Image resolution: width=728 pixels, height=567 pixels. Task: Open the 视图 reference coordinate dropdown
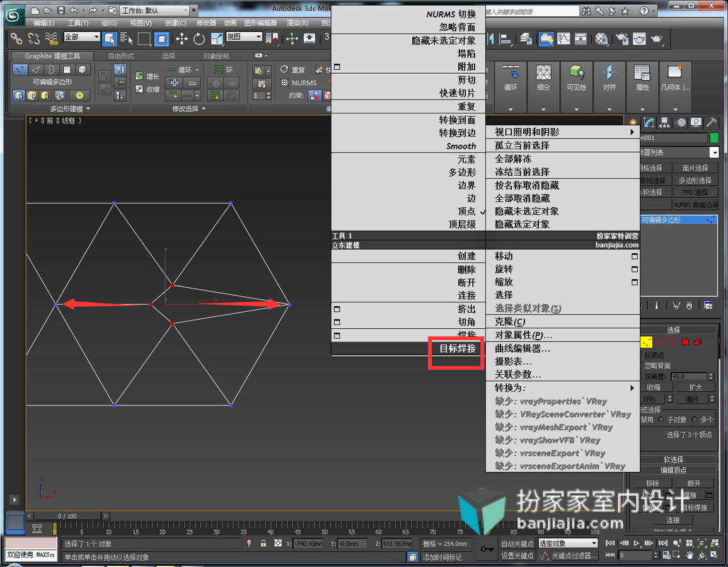[244, 37]
